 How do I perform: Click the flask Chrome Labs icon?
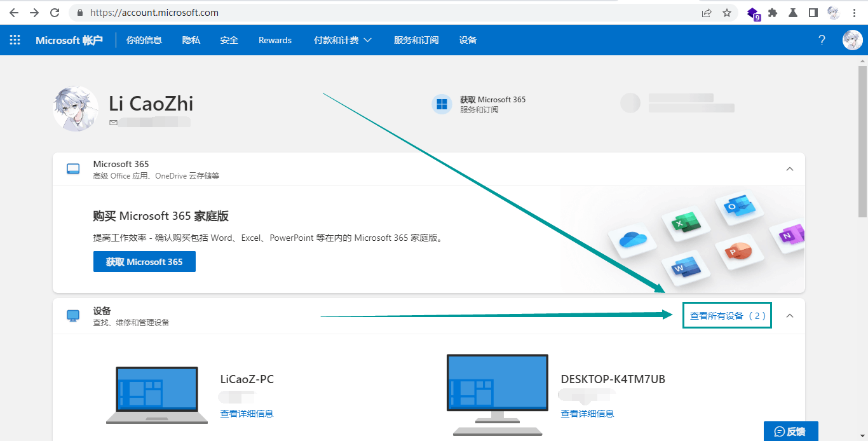tap(793, 13)
